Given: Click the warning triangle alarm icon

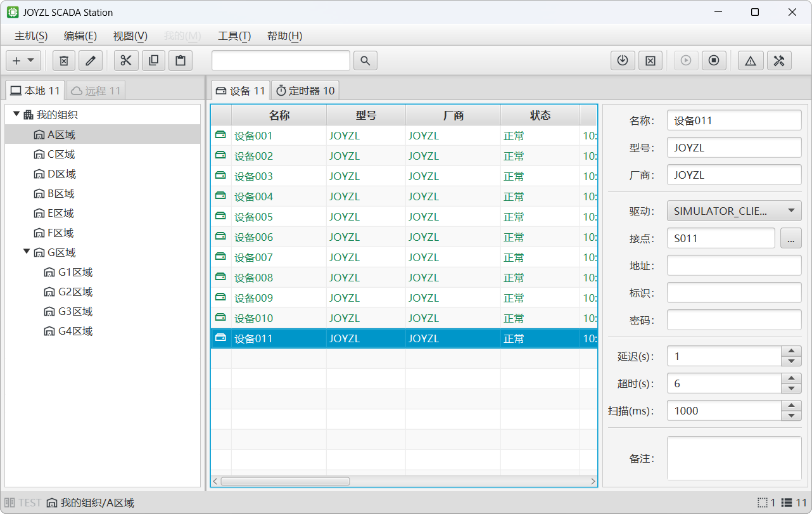Looking at the screenshot, I should click(x=751, y=61).
